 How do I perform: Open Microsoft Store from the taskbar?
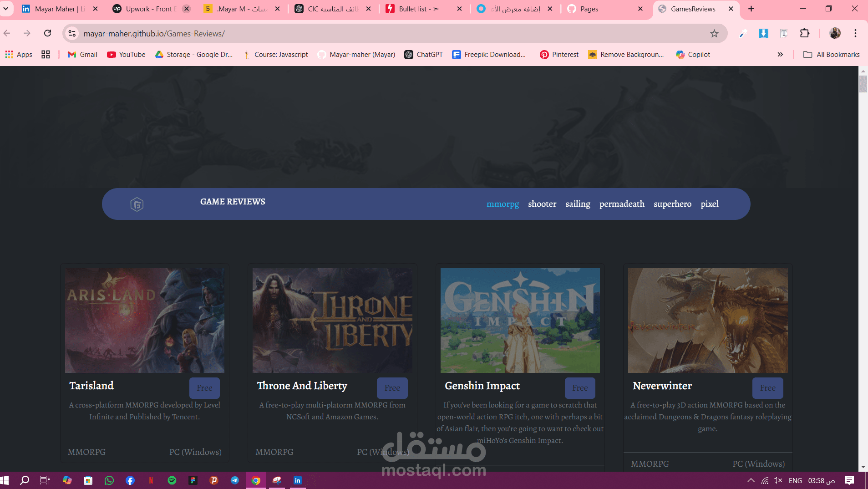pyautogui.click(x=88, y=480)
